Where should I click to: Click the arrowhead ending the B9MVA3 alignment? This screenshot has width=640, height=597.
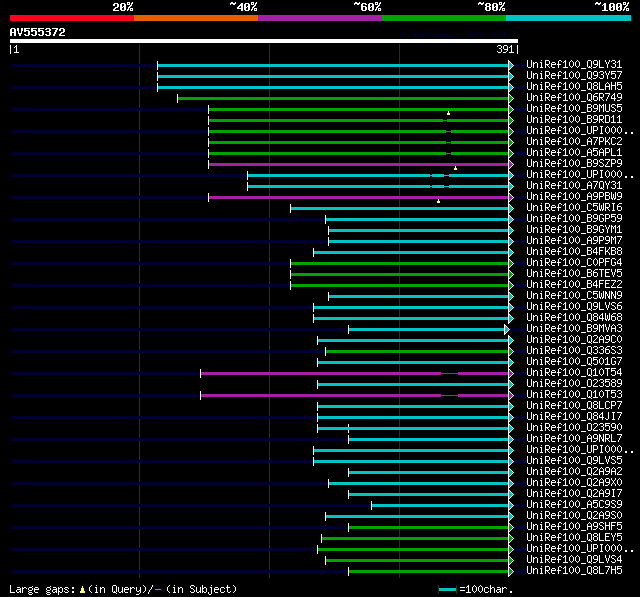tap(507, 329)
